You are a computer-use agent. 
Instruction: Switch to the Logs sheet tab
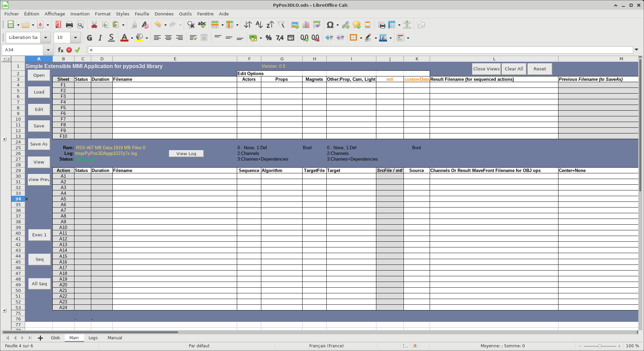click(93, 338)
